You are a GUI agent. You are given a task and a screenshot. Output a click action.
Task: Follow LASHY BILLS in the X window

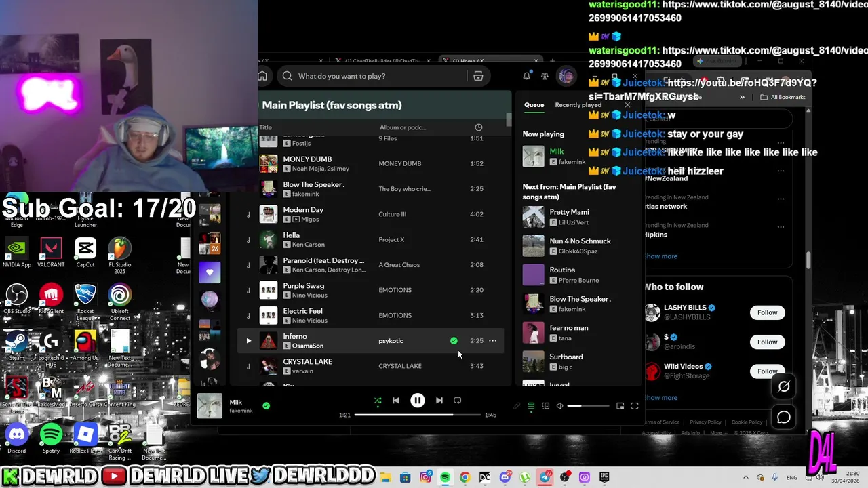[767, 312]
